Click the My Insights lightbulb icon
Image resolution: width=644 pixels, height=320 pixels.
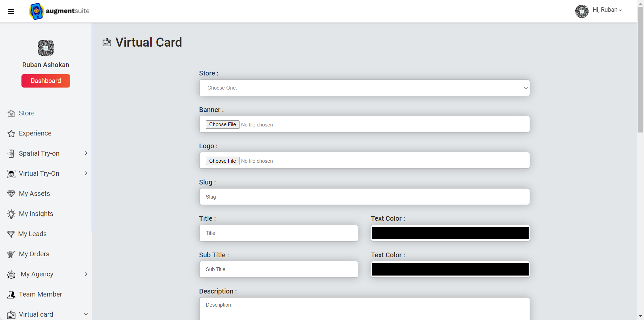coord(11,214)
